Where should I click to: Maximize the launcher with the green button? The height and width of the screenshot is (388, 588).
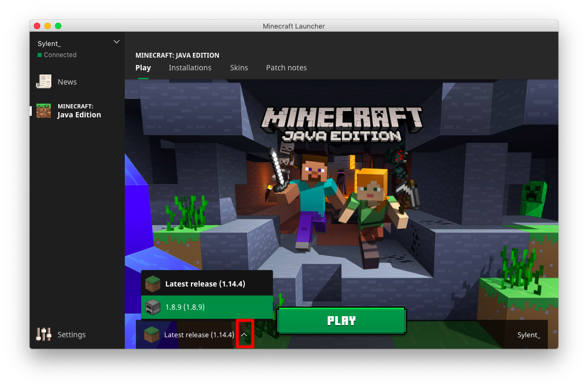tap(58, 26)
